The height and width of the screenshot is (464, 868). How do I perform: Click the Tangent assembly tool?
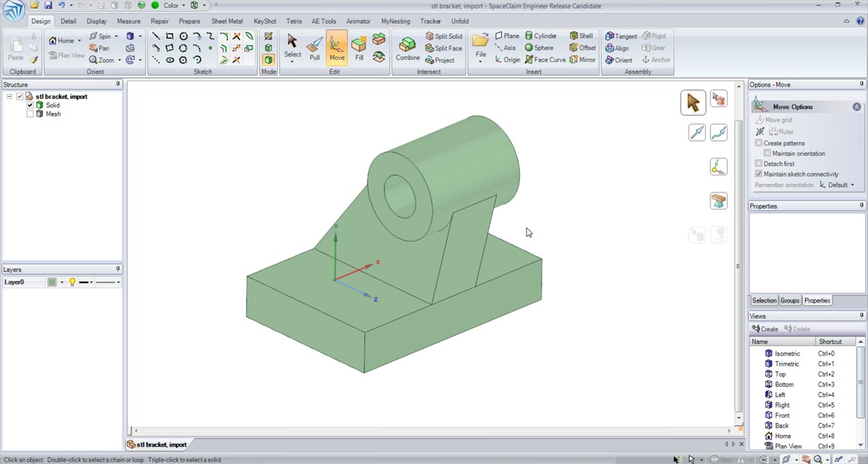coord(621,36)
